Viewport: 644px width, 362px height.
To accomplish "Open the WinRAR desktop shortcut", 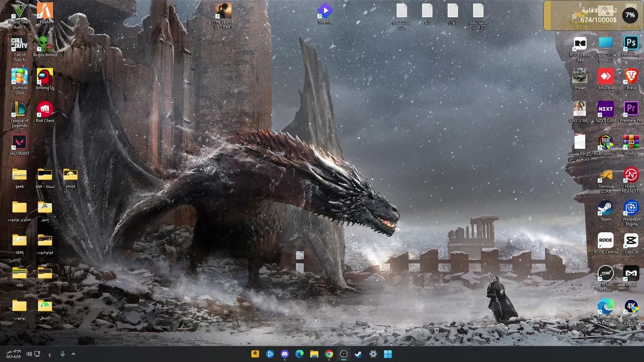I will [631, 145].
